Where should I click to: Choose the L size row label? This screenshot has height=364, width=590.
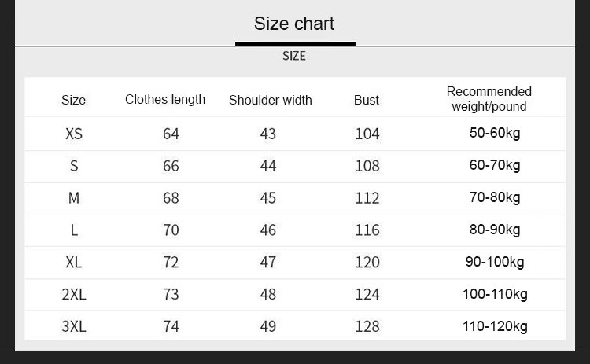pos(74,230)
